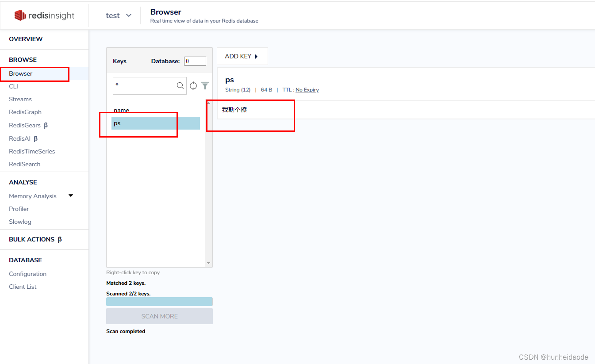This screenshot has height=364, width=595.
Task: Open the Client List page
Action: pyautogui.click(x=23, y=287)
